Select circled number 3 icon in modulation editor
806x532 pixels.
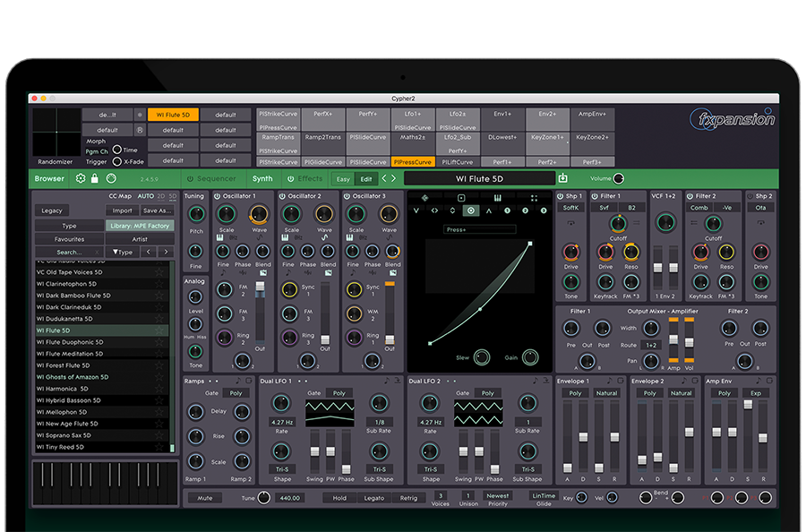[544, 210]
